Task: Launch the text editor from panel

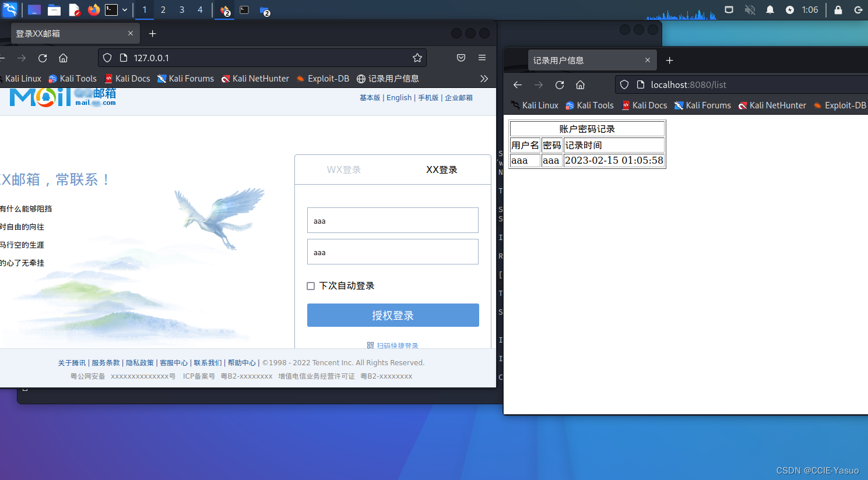Action: [x=74, y=10]
